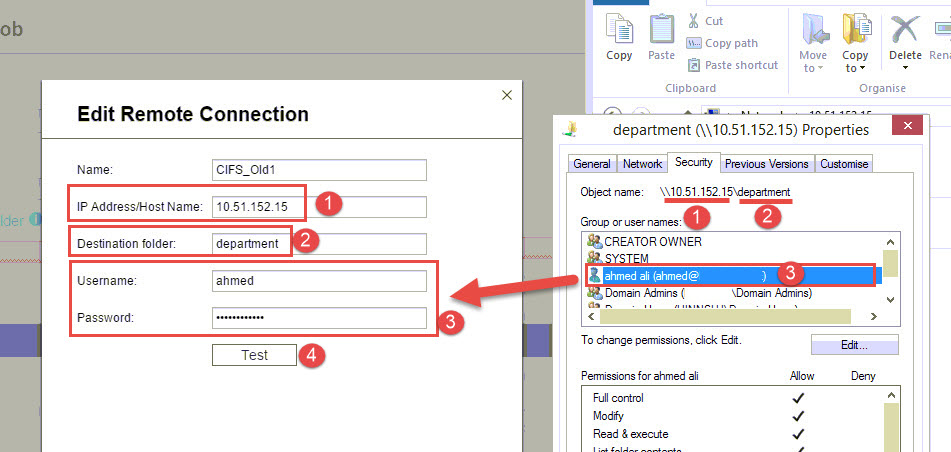Click the Cut command in the ribbon
This screenshot has height=452, width=951.
(706, 21)
